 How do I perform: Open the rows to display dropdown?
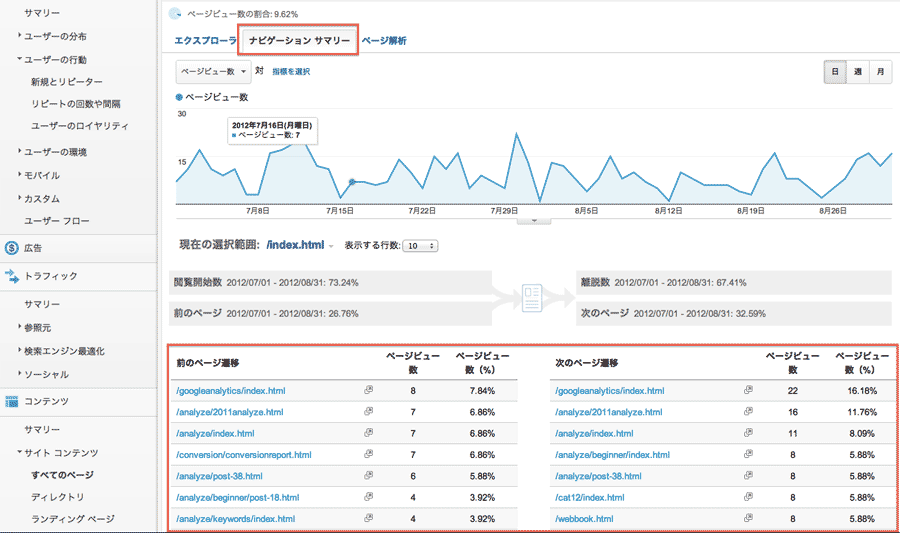coord(419,245)
